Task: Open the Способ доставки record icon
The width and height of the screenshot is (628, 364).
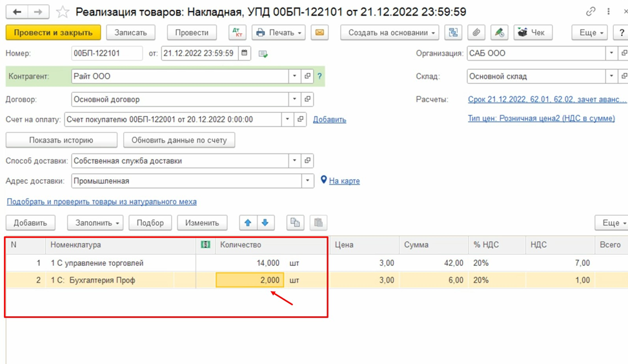Action: click(307, 161)
